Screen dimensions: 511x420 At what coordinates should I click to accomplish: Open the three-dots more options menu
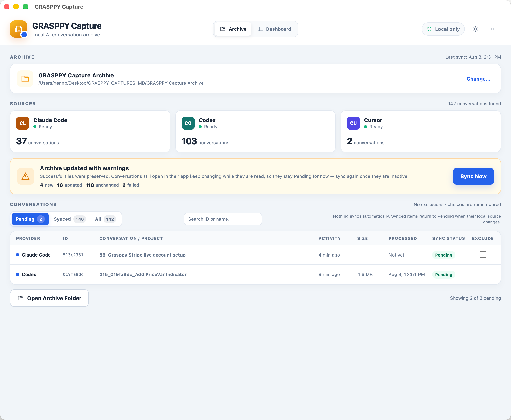point(493,29)
